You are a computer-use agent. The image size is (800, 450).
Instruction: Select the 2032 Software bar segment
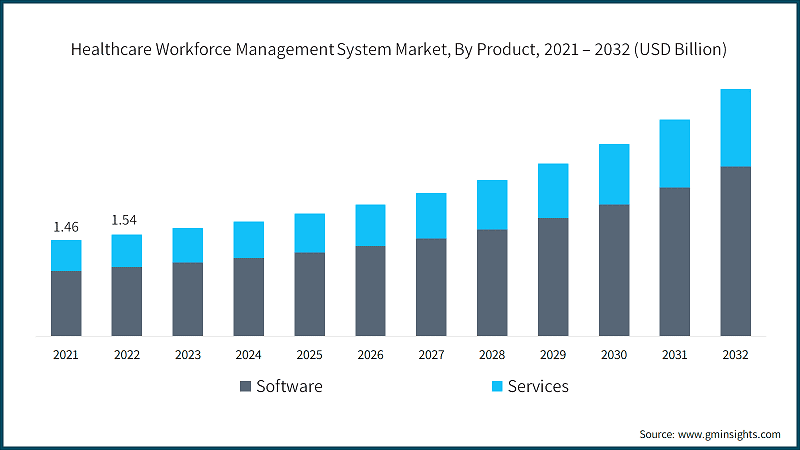pyautogui.click(x=735, y=251)
